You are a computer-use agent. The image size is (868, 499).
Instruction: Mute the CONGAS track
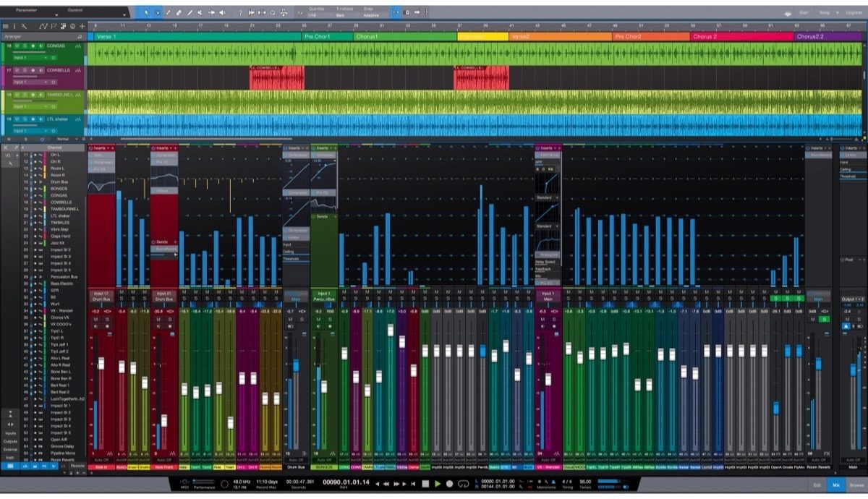point(17,46)
